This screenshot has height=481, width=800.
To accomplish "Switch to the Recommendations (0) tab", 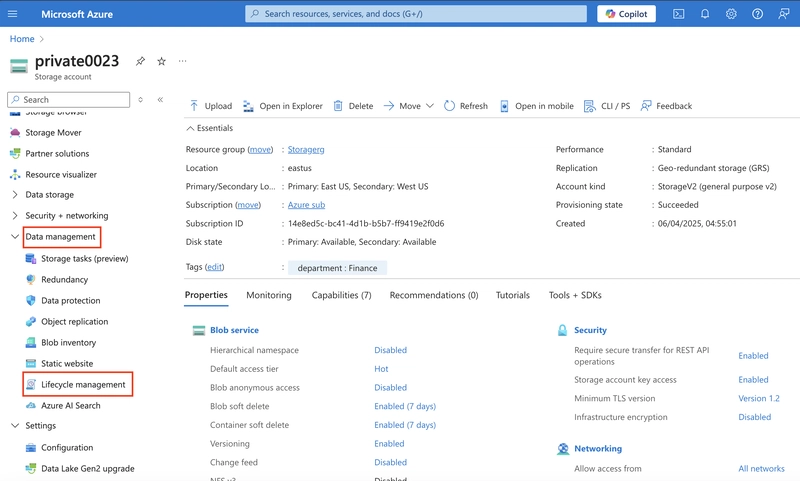I will [434, 295].
